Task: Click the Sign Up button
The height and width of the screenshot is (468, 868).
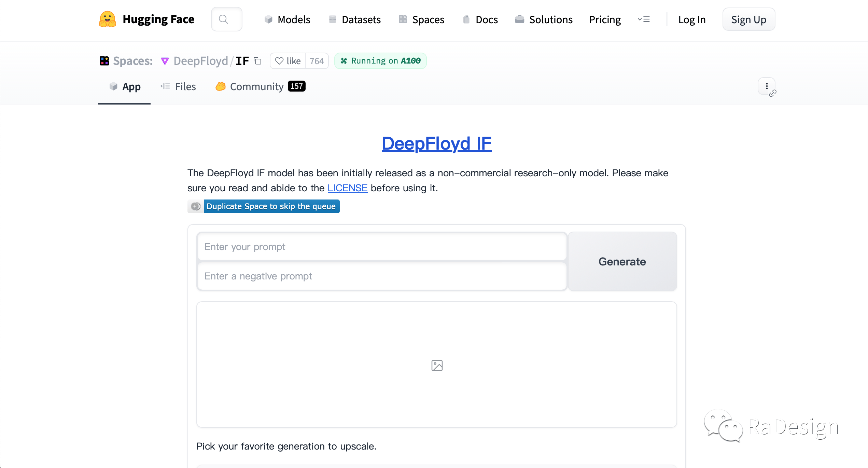Action: [x=749, y=19]
